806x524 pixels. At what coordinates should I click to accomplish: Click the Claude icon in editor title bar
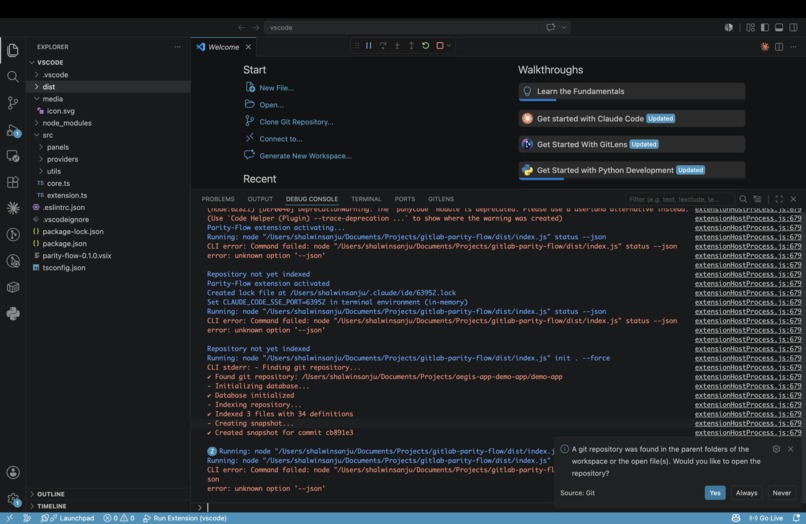pyautogui.click(x=765, y=47)
